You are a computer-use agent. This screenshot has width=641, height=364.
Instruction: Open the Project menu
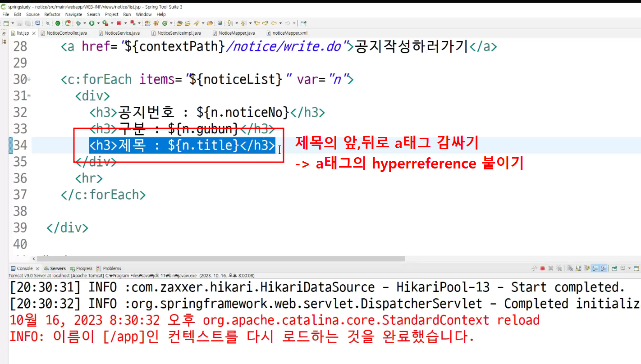click(x=112, y=14)
